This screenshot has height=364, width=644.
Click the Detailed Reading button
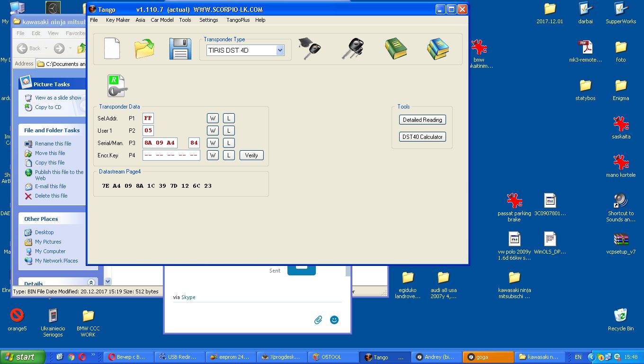422,120
